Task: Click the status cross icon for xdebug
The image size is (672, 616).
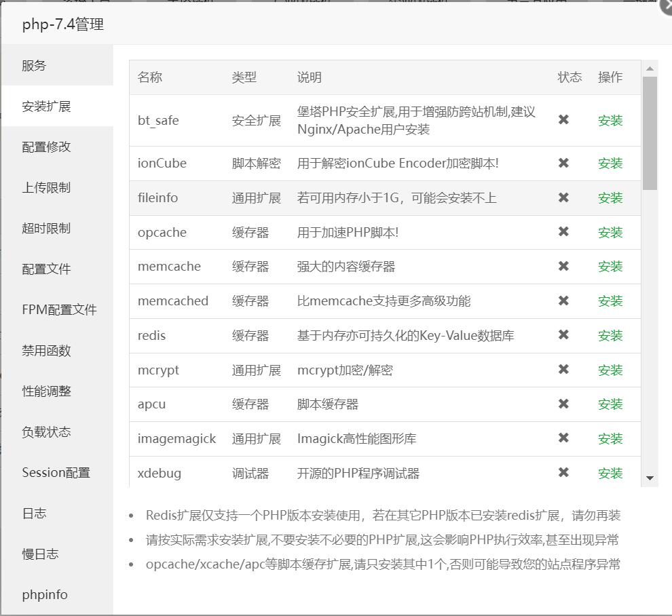Action: (563, 474)
